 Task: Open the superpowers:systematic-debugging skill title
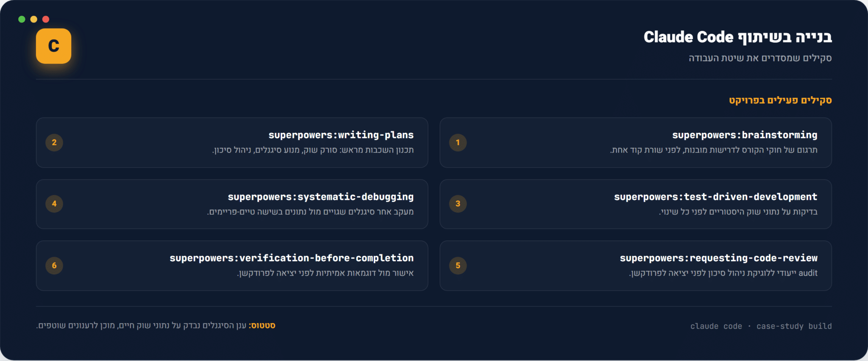(x=321, y=197)
